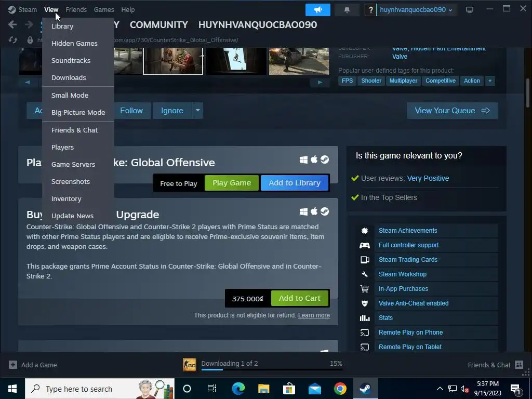Click the Full controller support gamepad icon
This screenshot has height=399, width=532.
(x=365, y=245)
